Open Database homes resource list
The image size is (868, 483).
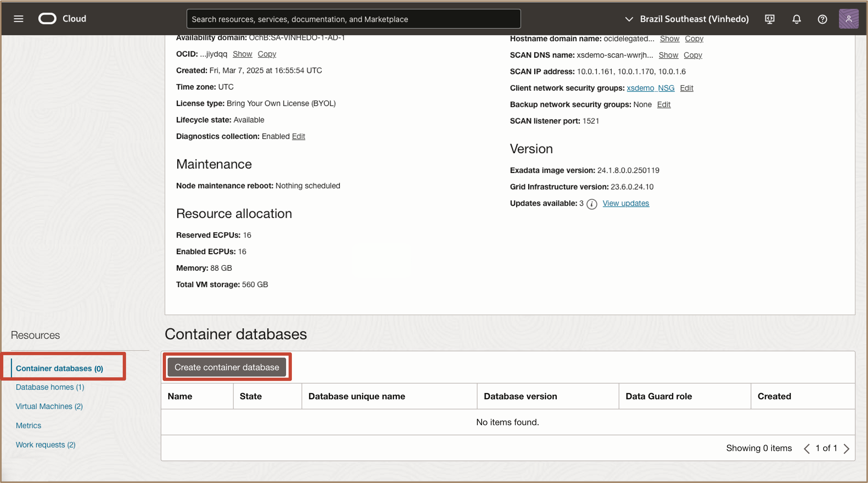click(50, 387)
